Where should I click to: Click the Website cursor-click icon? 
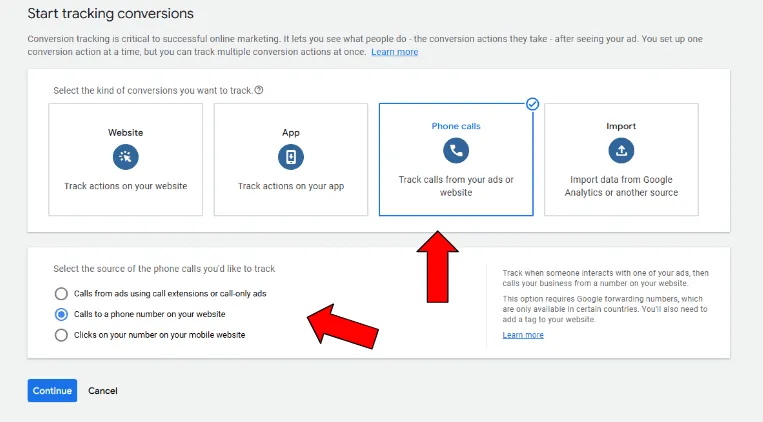[126, 157]
